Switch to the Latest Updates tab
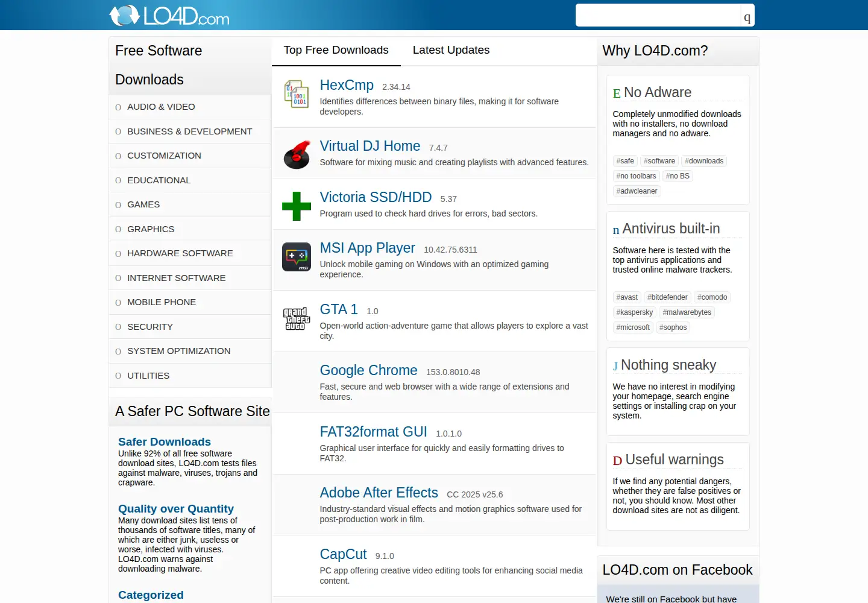 (451, 50)
